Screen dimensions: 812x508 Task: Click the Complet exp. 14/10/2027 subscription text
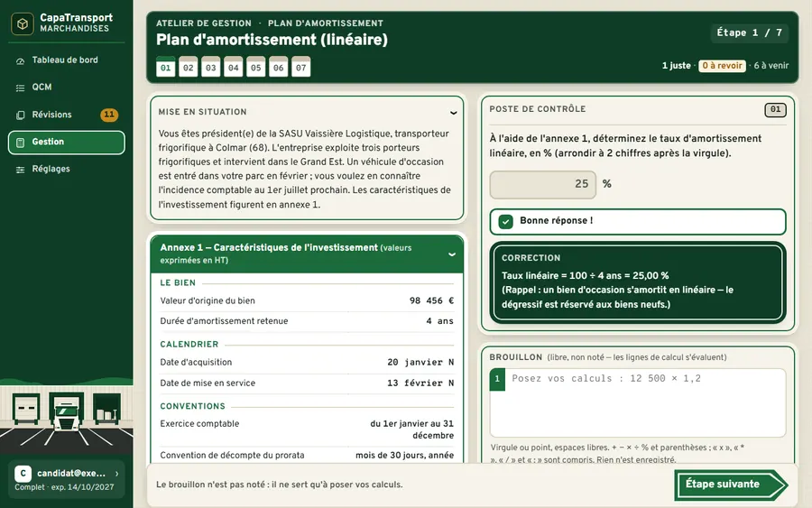click(64, 487)
